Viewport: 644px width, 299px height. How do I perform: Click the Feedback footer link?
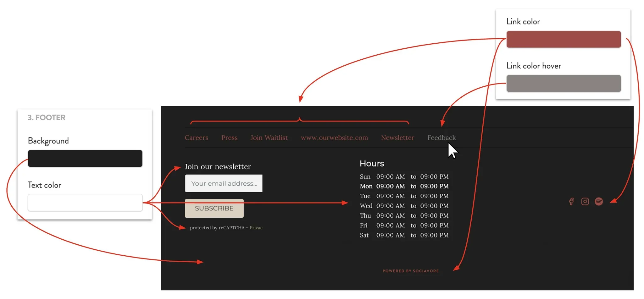coord(441,138)
